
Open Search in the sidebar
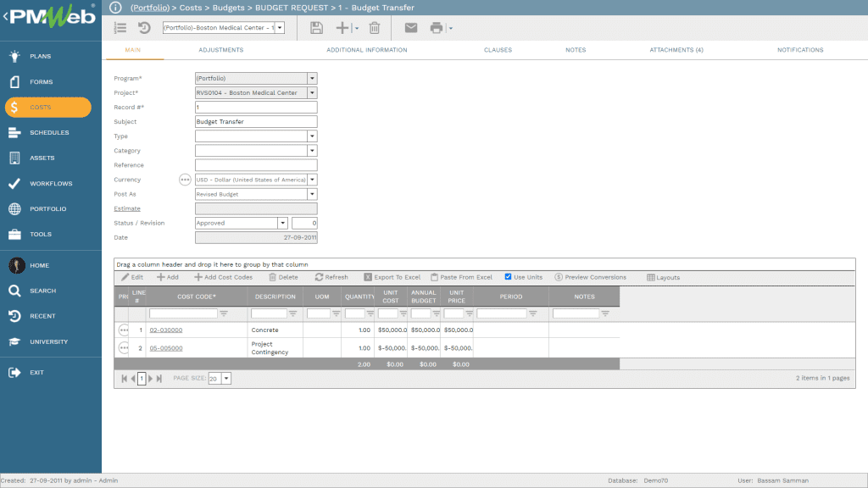tap(50, 291)
